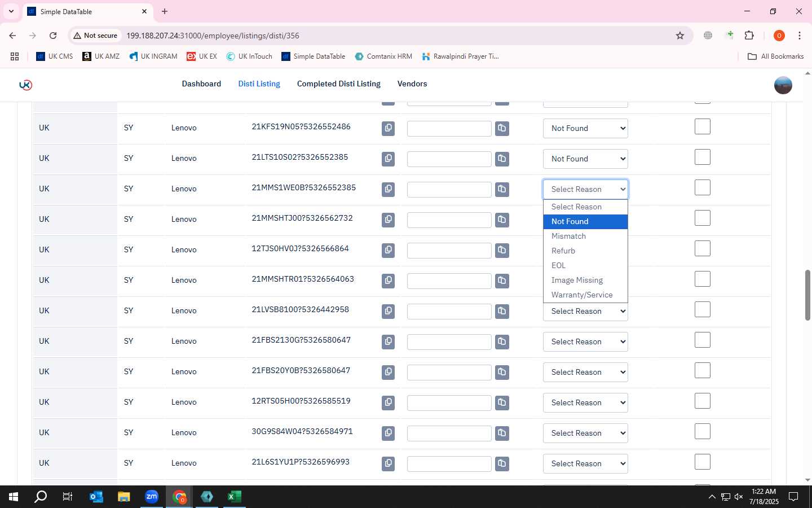
Task: Click paste icon beside input in 21LVSB8100 row
Action: (x=502, y=311)
